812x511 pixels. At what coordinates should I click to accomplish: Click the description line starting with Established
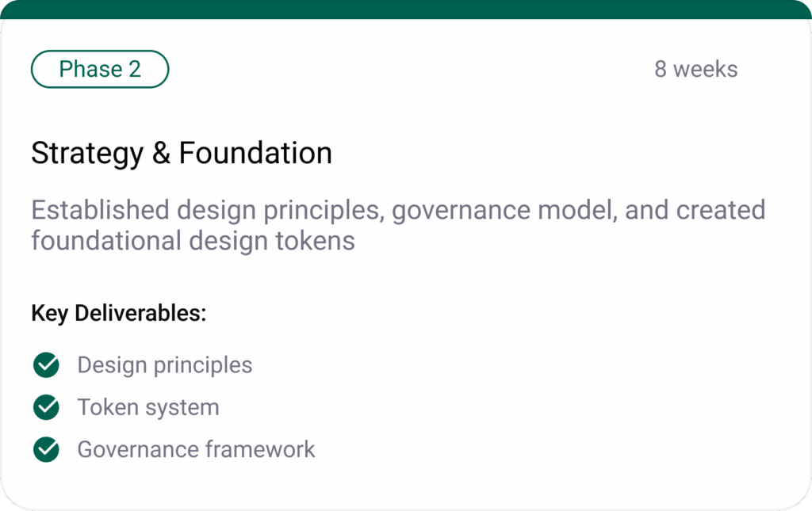tap(398, 211)
